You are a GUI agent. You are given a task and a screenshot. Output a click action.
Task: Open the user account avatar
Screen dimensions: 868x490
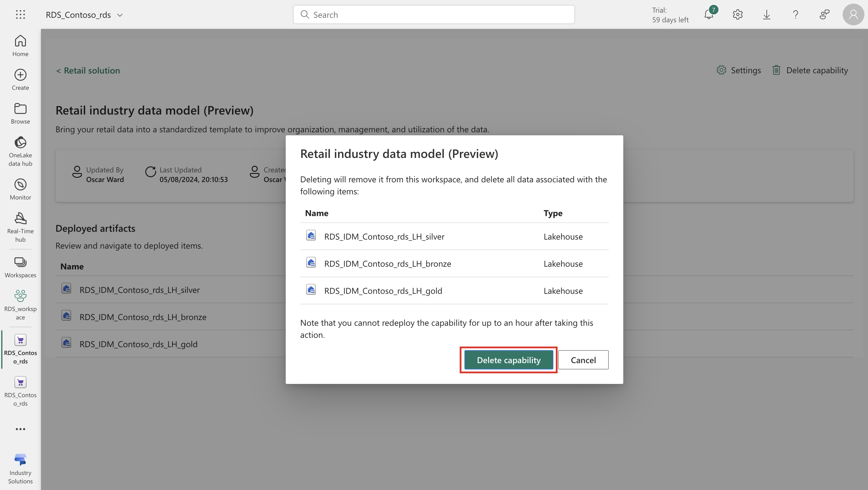pos(853,14)
